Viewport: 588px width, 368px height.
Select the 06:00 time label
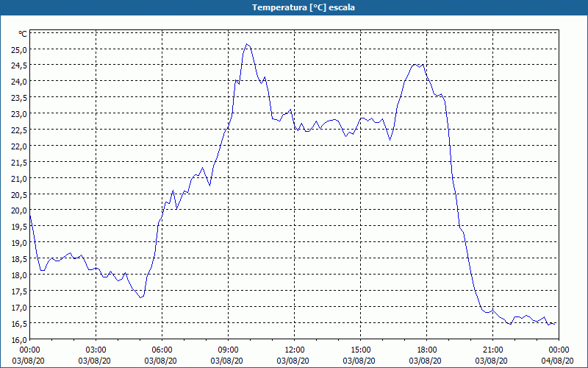click(x=162, y=350)
